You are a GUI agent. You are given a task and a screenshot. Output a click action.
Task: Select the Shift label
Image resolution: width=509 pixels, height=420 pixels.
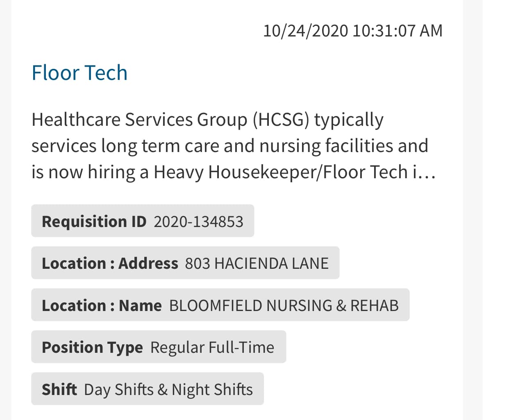[59, 389]
